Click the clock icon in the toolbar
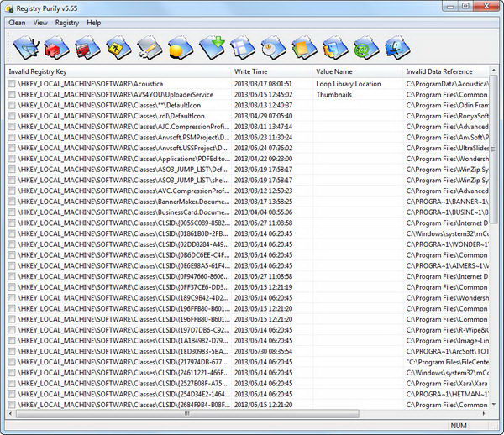This screenshot has height=435, width=504. [270, 46]
